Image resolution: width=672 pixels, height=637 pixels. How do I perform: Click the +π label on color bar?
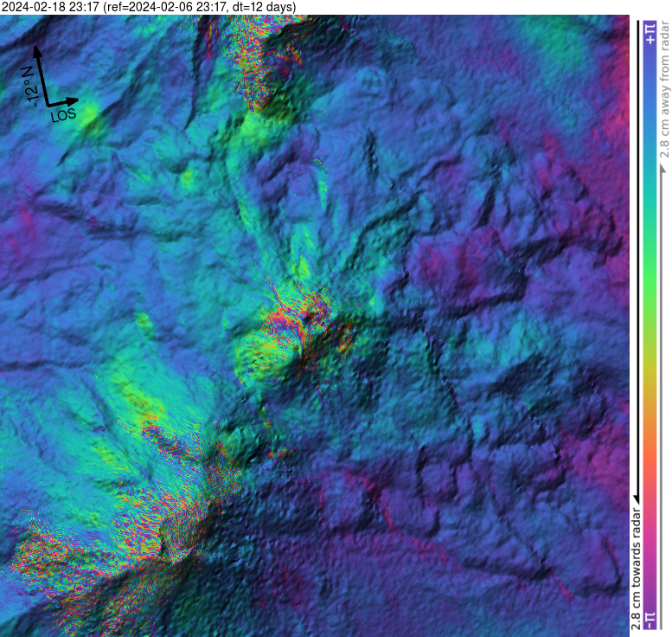point(650,34)
